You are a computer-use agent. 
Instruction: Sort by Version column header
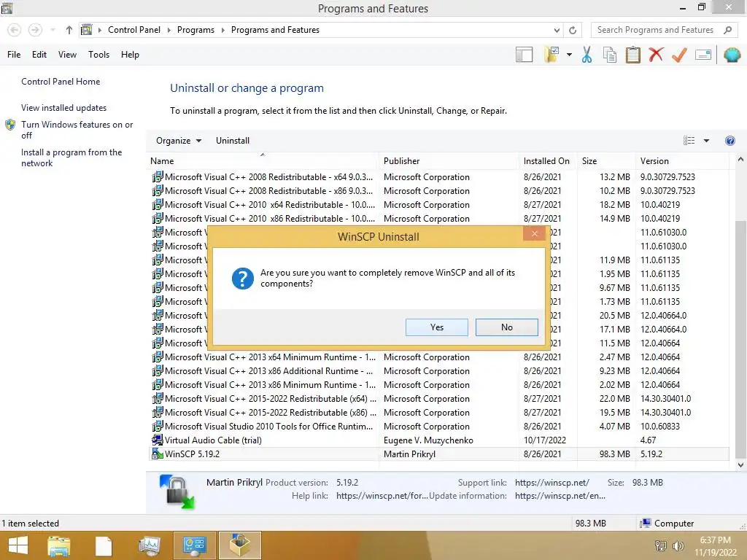tap(682, 161)
